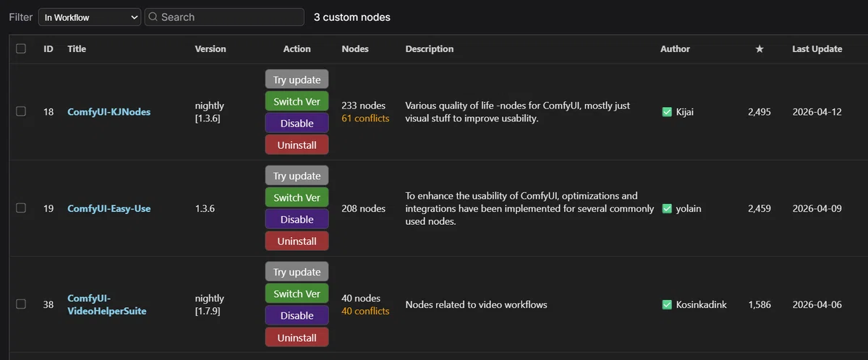Click the verified check icon beside Kijai
Image resolution: width=868 pixels, height=360 pixels.
click(667, 112)
